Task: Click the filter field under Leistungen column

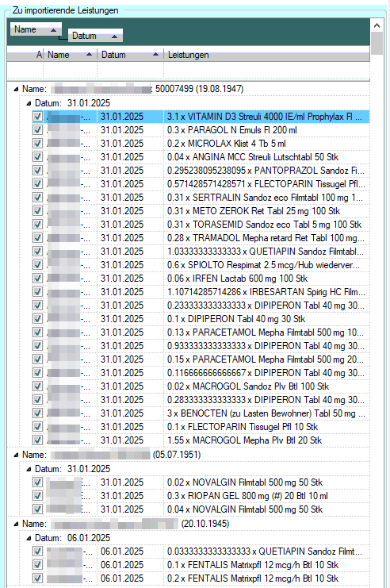Action: pos(266,70)
